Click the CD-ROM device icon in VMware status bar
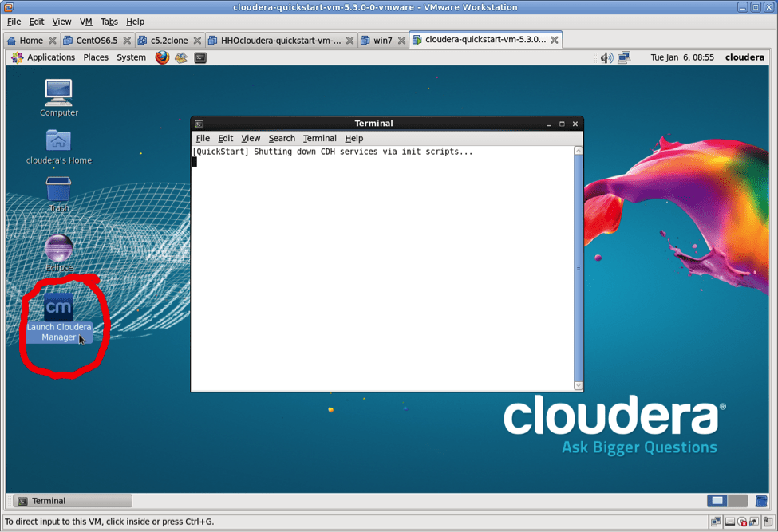 (742, 522)
